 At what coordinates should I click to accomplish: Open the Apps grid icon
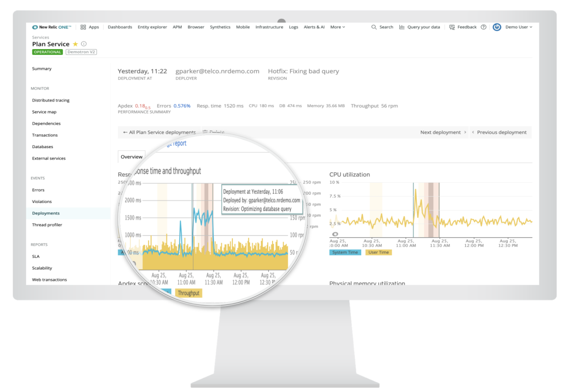coord(83,27)
